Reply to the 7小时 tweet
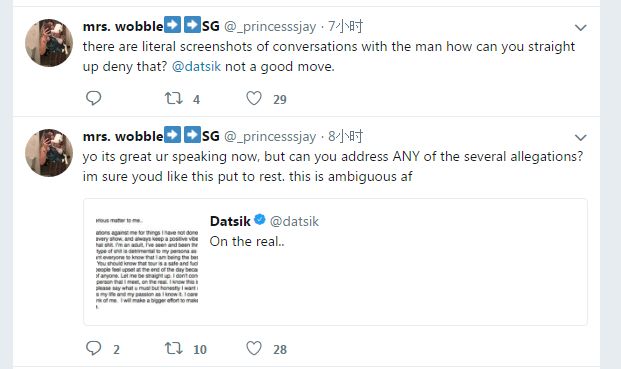The height and width of the screenshot is (369, 621). (x=93, y=98)
